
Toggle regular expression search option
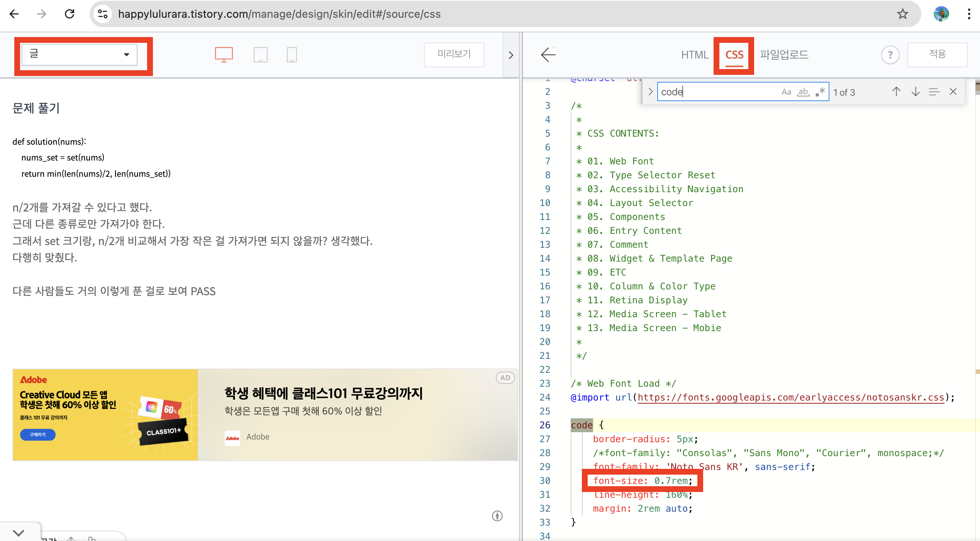click(x=820, y=92)
